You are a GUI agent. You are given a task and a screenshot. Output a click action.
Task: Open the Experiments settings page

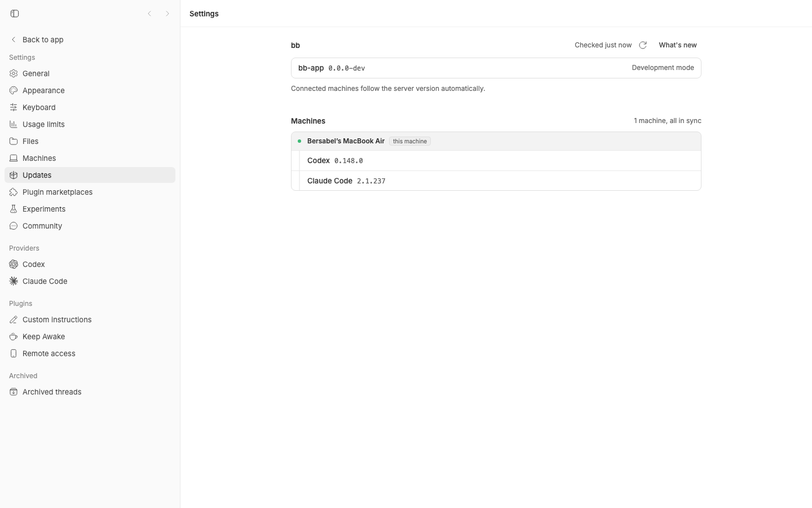click(x=90, y=209)
